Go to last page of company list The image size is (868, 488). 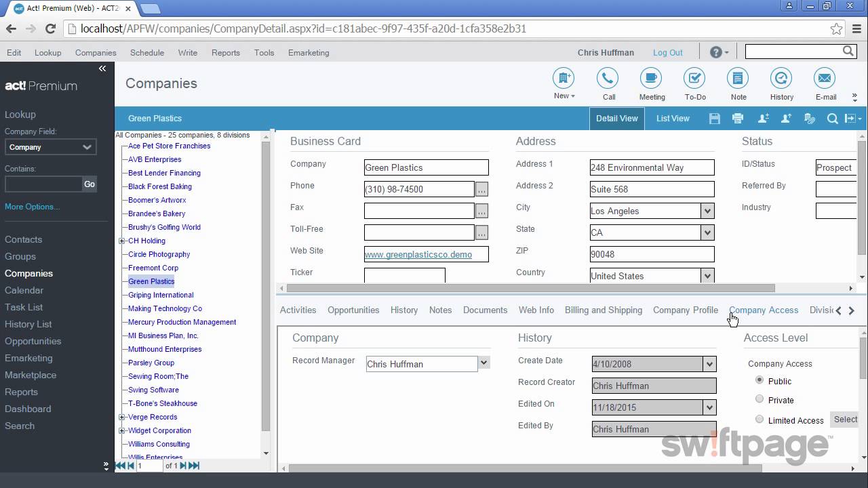pyautogui.click(x=194, y=466)
